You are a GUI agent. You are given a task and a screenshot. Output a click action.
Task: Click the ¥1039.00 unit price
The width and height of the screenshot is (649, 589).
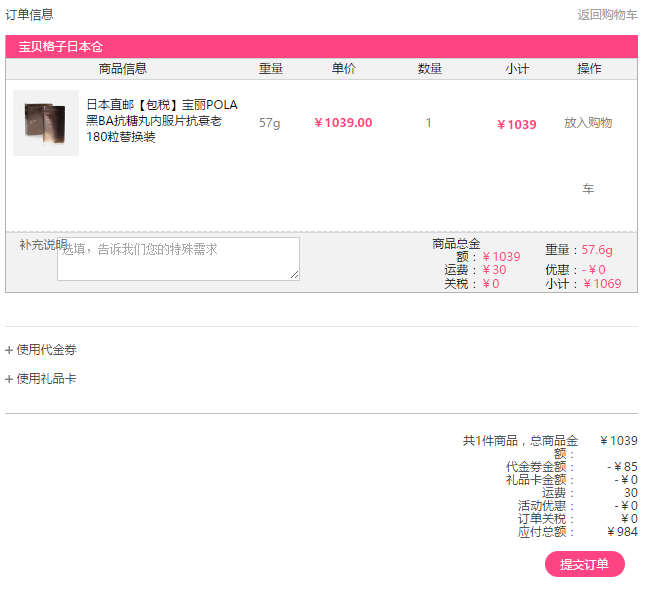(x=343, y=123)
